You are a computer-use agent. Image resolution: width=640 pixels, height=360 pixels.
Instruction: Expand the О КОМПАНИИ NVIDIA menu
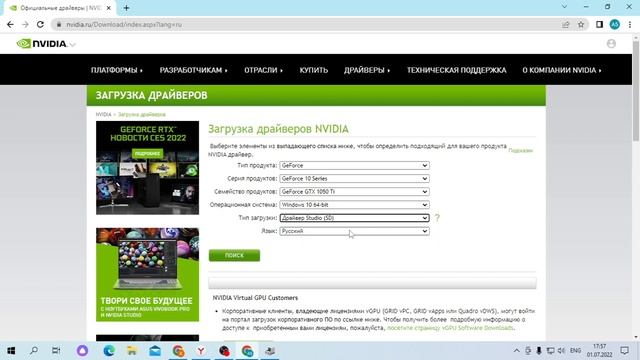point(562,70)
